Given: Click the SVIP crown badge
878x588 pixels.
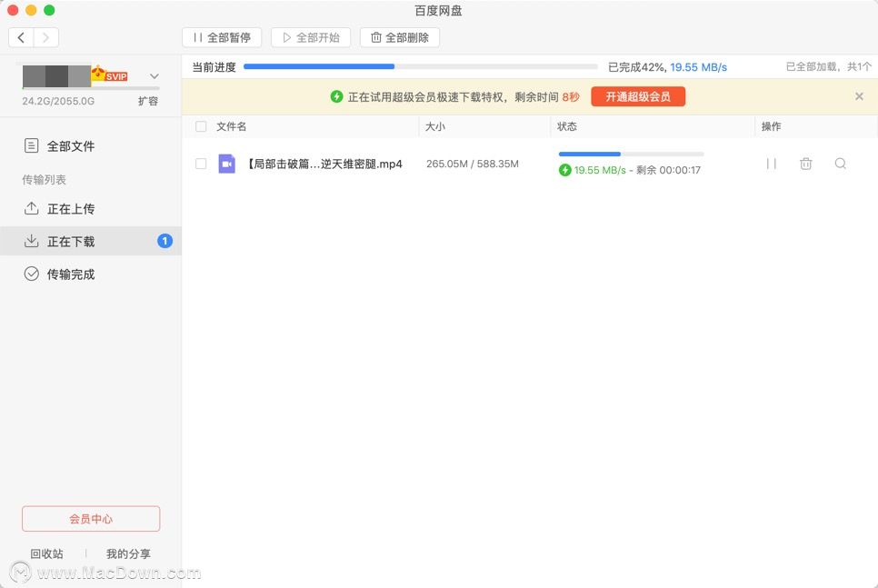Looking at the screenshot, I should pos(110,74).
